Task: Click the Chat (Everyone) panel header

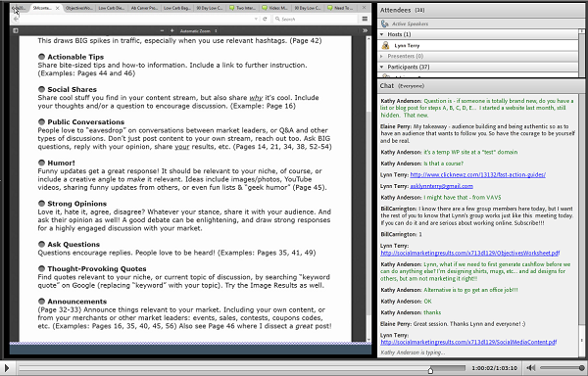Action: (481, 86)
